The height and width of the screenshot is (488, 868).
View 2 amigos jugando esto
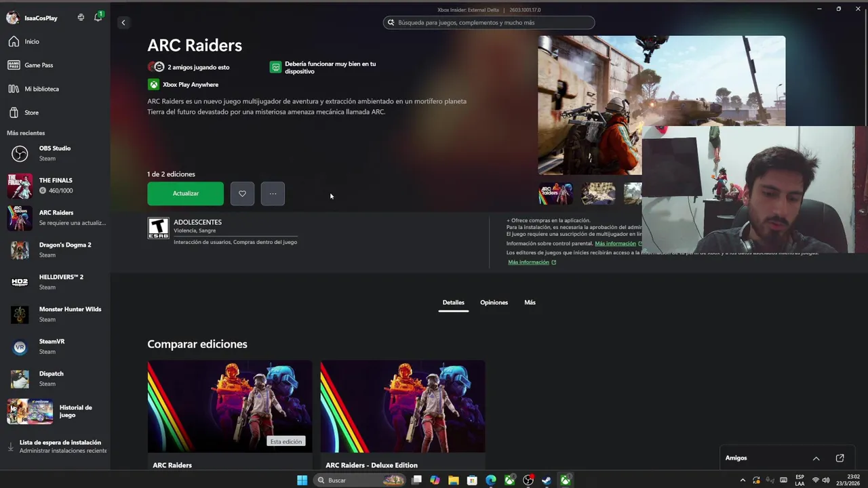coord(189,67)
